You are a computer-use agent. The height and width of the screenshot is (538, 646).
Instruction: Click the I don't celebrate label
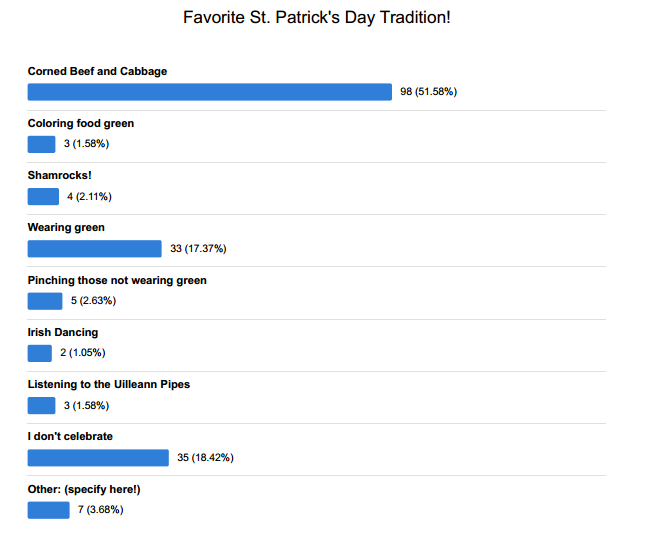[x=70, y=436]
